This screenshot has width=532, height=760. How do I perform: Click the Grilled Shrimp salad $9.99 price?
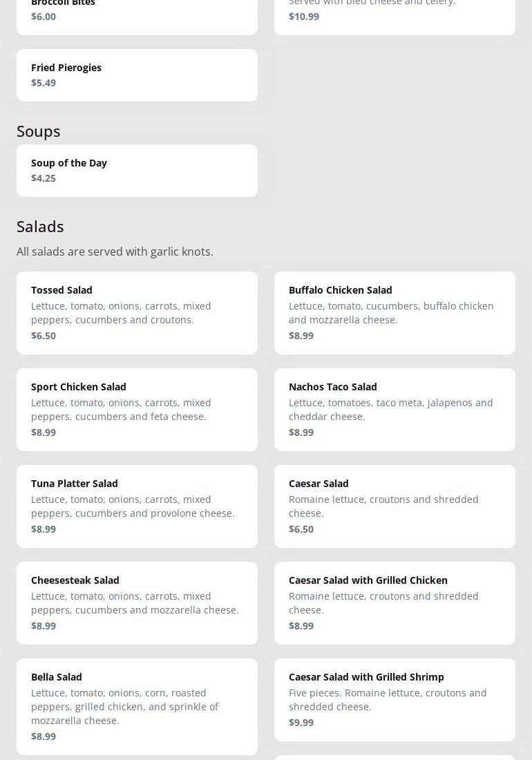click(301, 723)
